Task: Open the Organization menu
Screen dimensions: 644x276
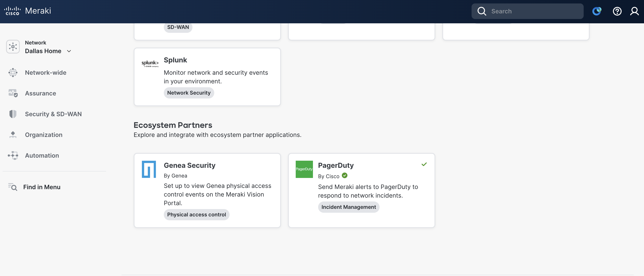Action: [44, 135]
